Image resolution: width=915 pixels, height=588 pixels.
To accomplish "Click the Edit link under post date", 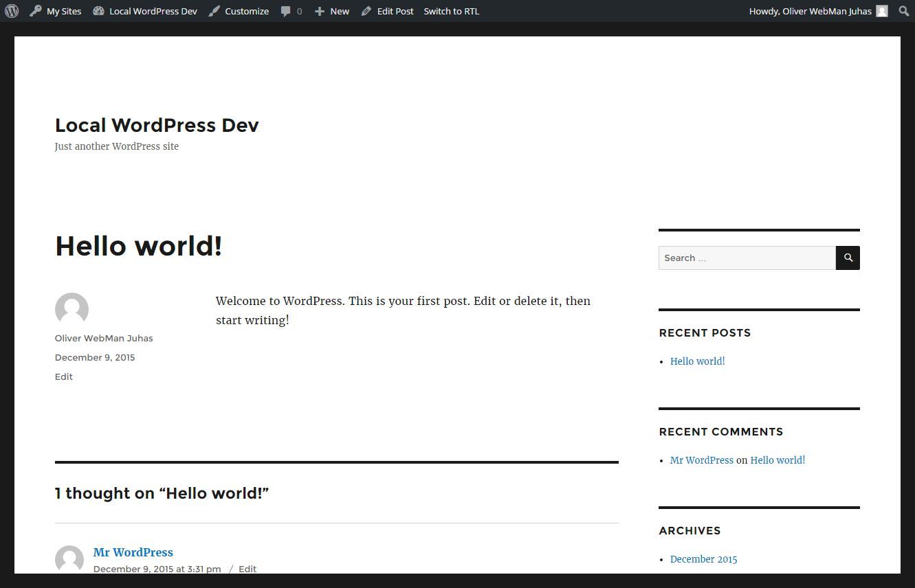I will click(64, 376).
